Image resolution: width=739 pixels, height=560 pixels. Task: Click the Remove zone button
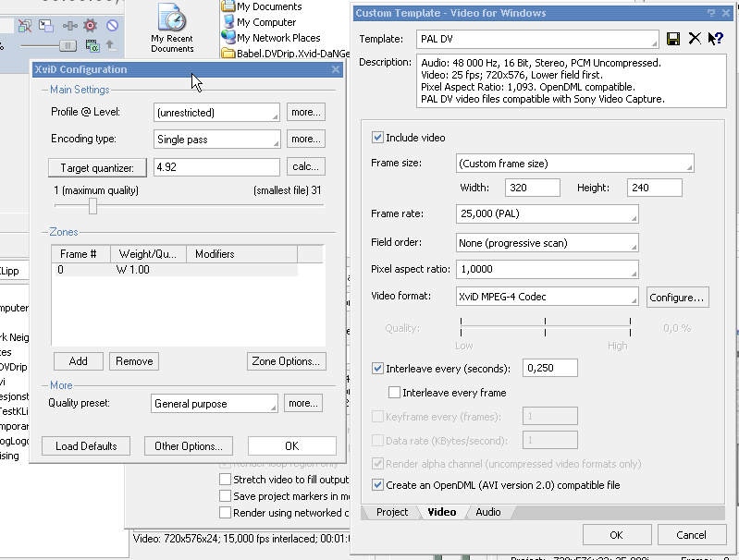pos(134,361)
